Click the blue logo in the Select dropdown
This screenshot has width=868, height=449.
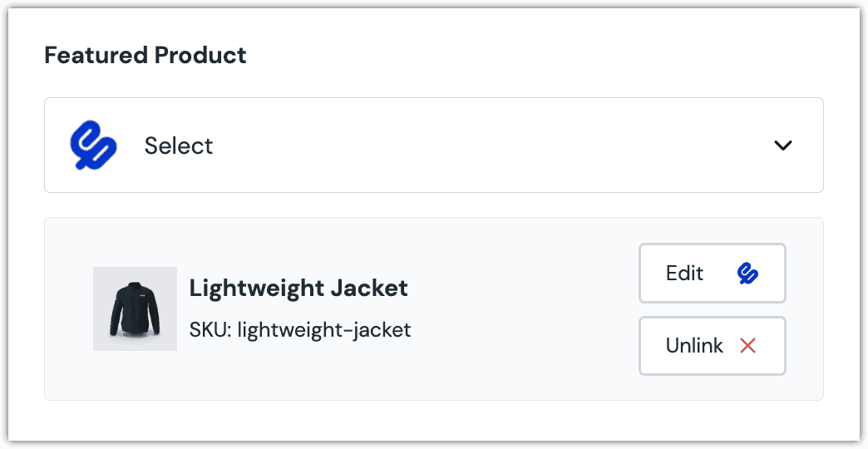(93, 146)
